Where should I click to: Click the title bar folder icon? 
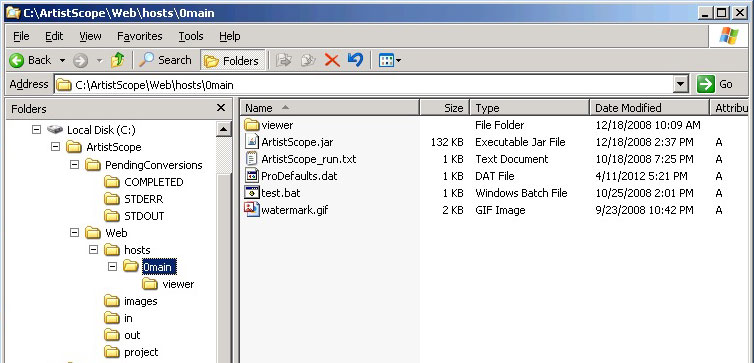pos(13,13)
